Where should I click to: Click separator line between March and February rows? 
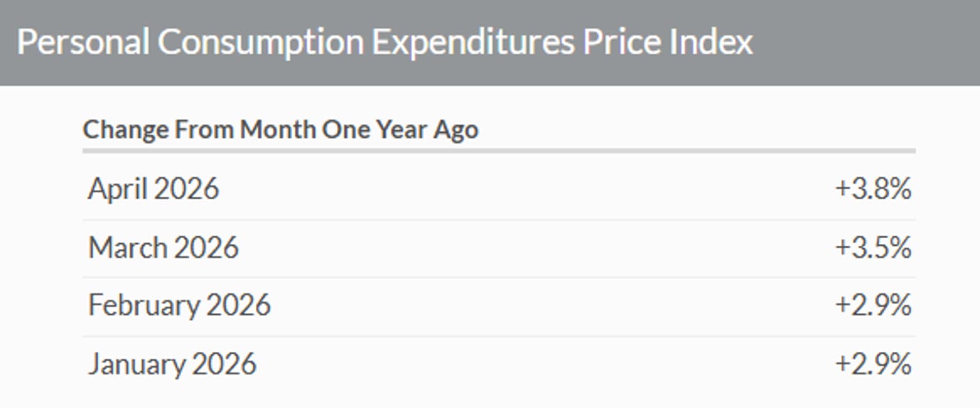click(499, 277)
